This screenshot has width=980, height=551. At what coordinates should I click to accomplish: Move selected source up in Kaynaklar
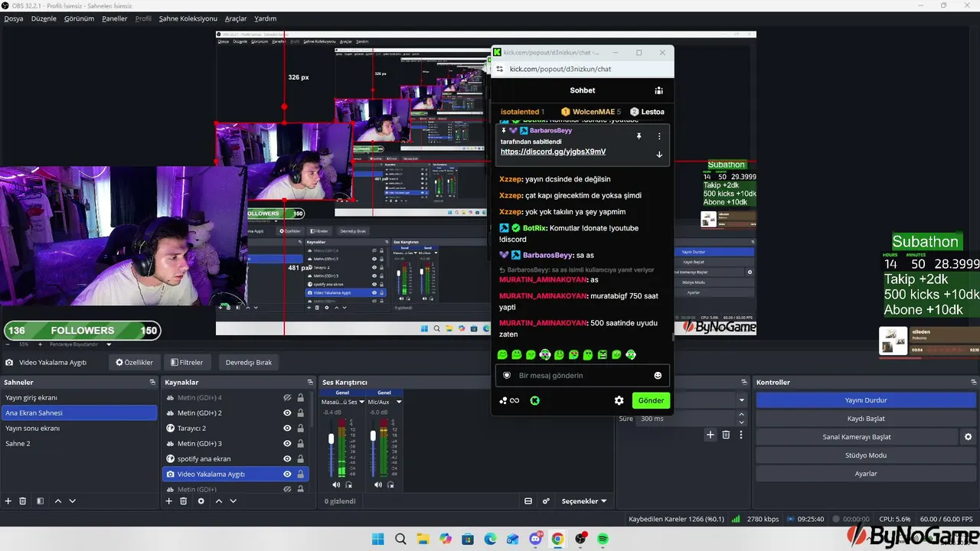pos(219,501)
